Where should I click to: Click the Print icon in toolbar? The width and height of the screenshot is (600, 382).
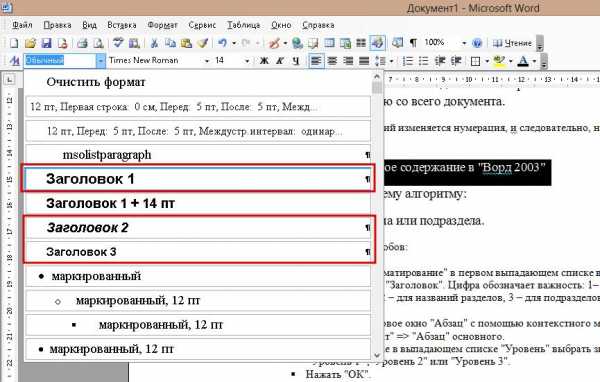pyautogui.click(x=82, y=43)
